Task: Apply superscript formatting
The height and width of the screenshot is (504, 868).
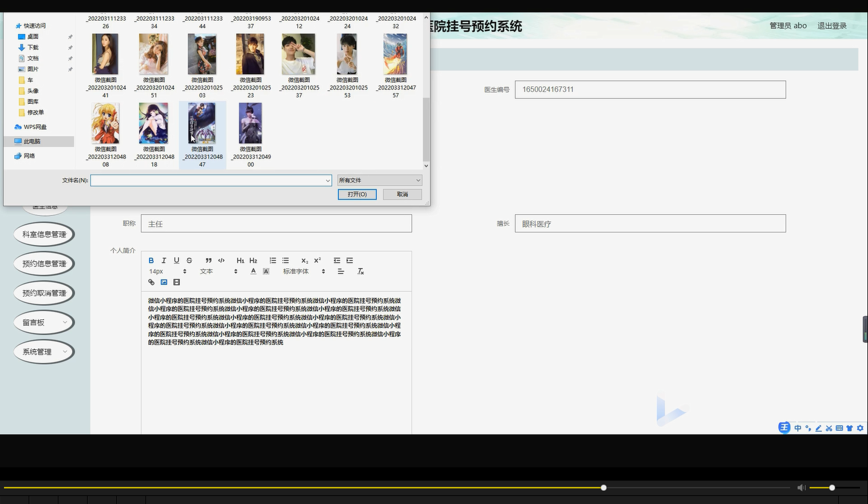Action: [x=317, y=261]
